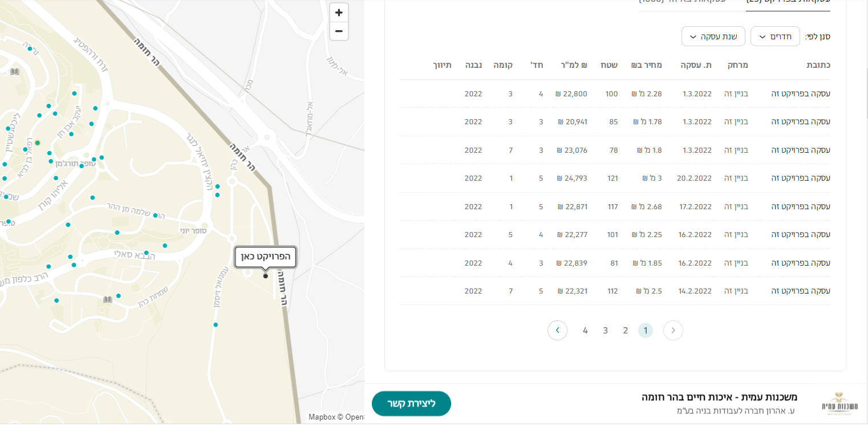Zoom in on the map
Viewport: 868px width, 427px height.
coord(339,13)
